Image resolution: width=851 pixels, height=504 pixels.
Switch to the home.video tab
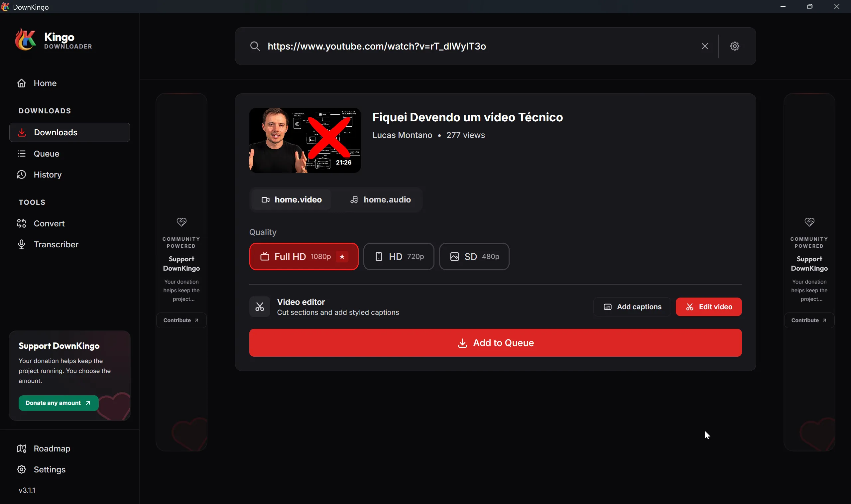[291, 200]
